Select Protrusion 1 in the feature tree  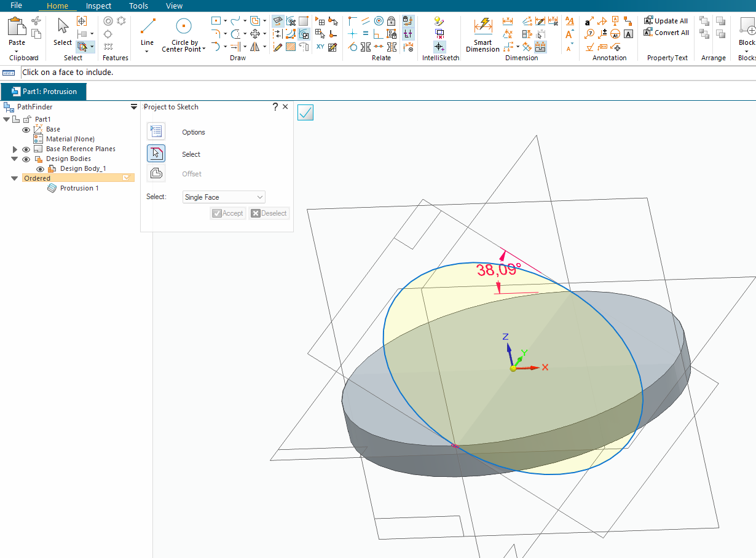(79, 188)
